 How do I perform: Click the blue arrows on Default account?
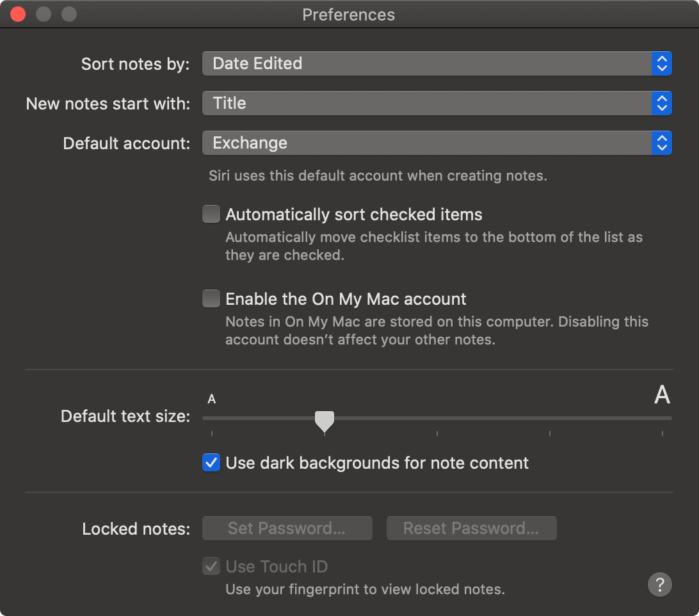tap(662, 143)
